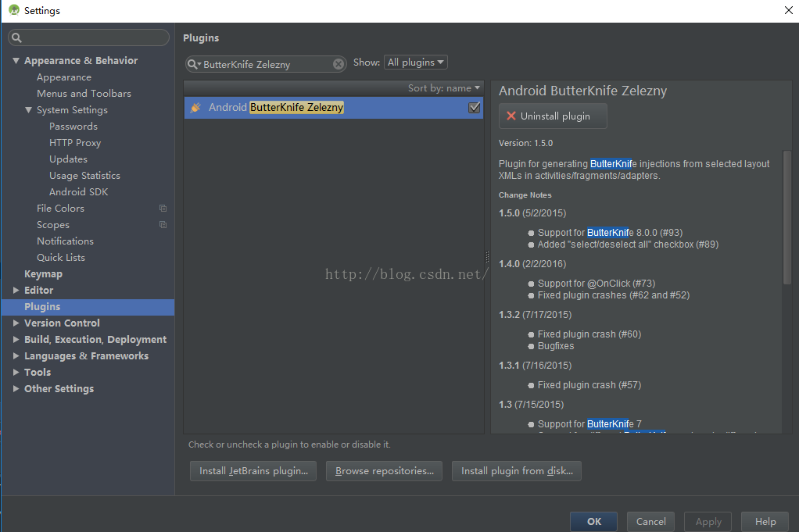This screenshot has height=532, width=799.
Task: Focus the settings search box
Action: pyautogui.click(x=88, y=37)
